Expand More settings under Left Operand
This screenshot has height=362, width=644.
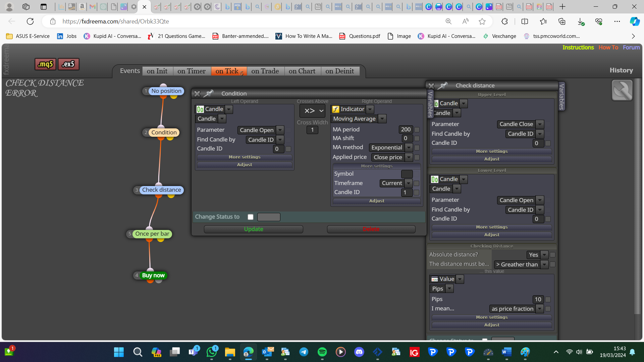click(x=245, y=157)
